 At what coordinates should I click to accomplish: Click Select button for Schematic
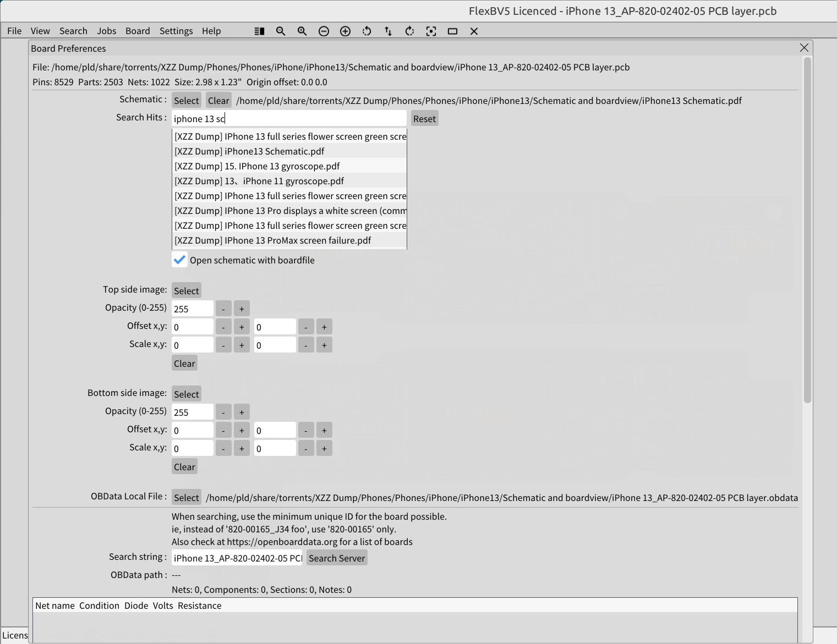pos(187,100)
